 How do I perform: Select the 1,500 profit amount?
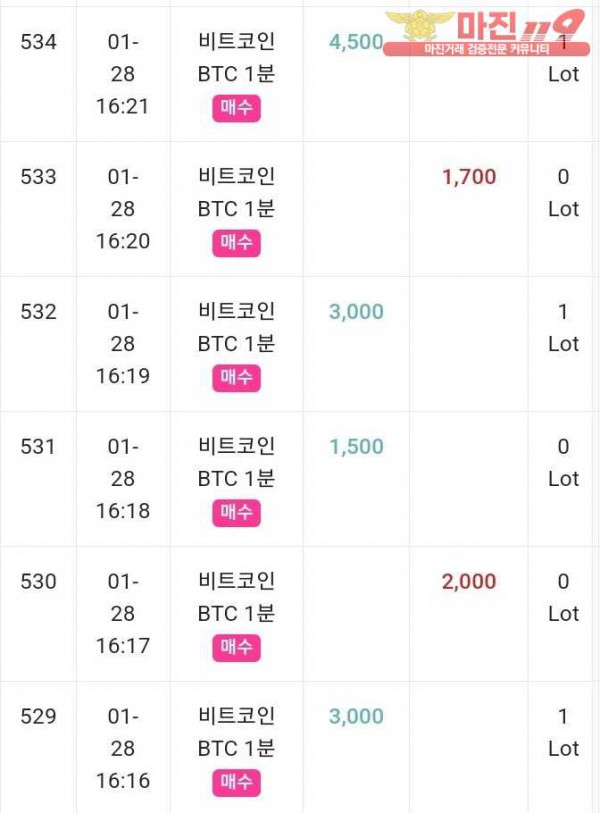click(x=356, y=447)
